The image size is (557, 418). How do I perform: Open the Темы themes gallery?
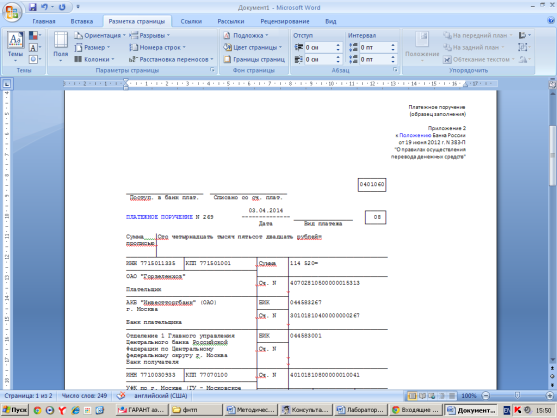[15, 47]
